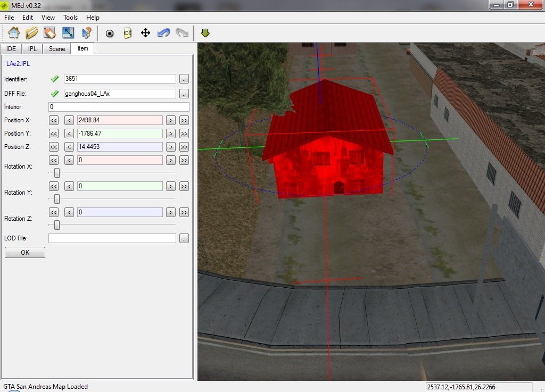Click the IDE document toolbar icon

128,33
